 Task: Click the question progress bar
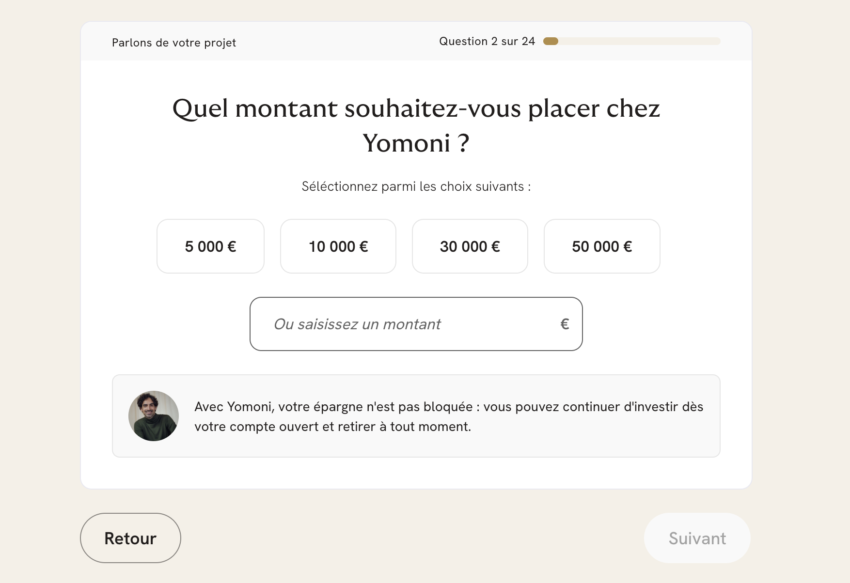pyautogui.click(x=632, y=41)
